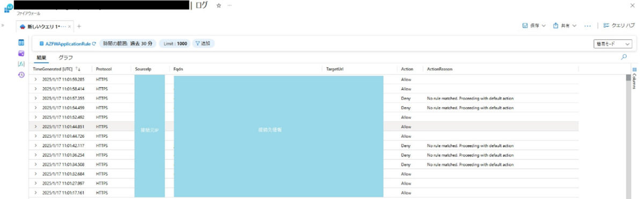Expand row 2025/1/17 11:01:52.492

(x=36, y=117)
